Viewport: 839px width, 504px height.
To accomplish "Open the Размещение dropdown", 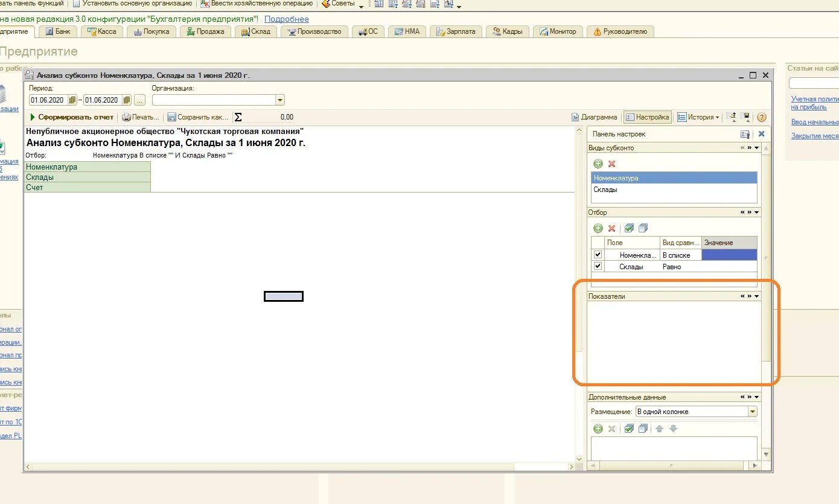I will [x=753, y=412].
